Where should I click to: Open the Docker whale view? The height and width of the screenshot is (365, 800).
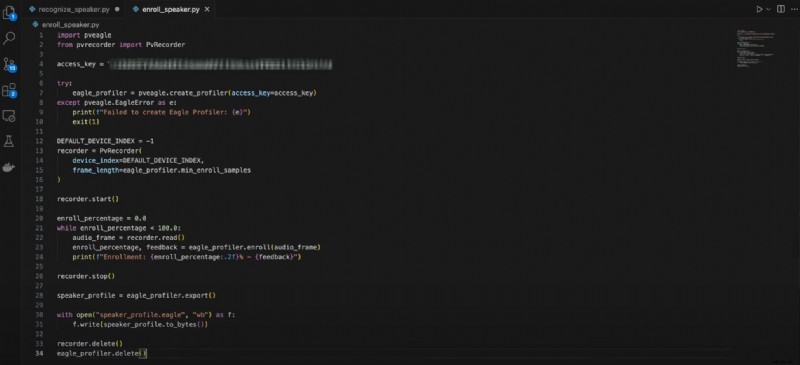[x=9, y=167]
